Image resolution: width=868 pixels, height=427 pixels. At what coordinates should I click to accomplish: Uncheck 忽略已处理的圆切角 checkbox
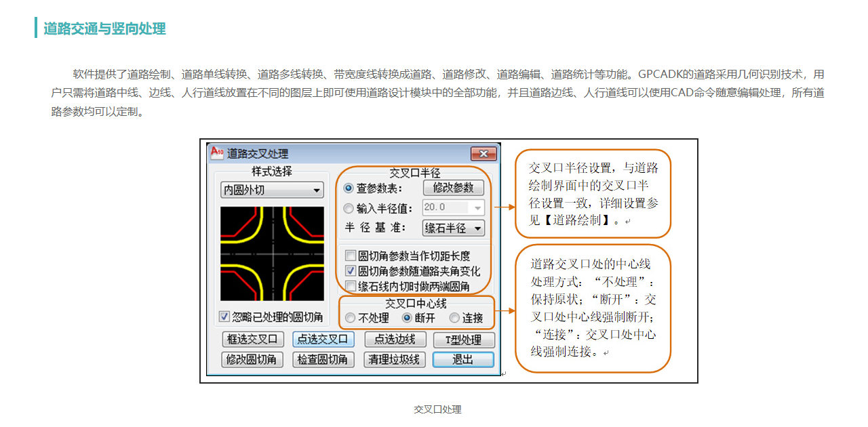pyautogui.click(x=224, y=317)
